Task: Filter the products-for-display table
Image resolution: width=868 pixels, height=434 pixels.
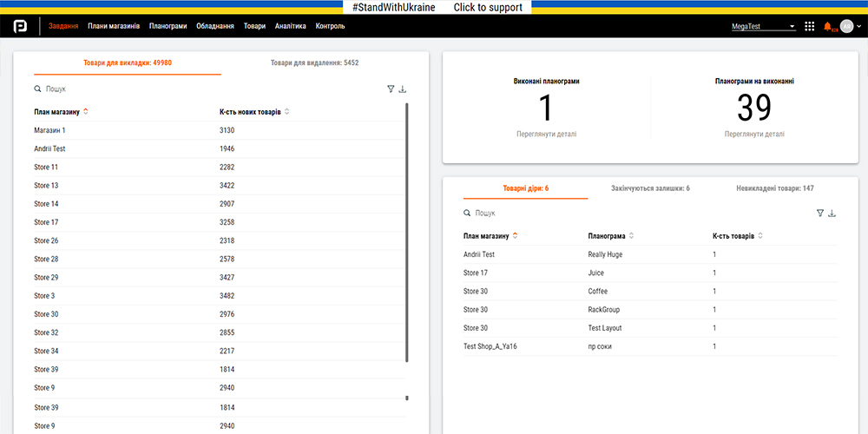Action: point(391,89)
